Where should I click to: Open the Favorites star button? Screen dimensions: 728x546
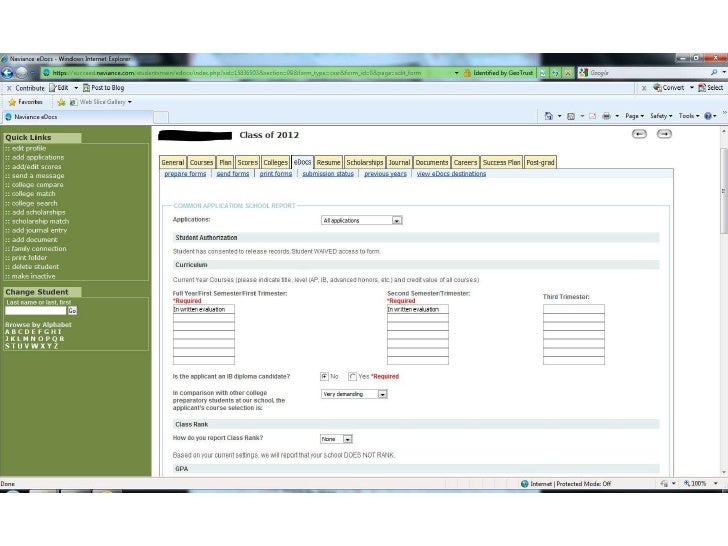(26, 102)
